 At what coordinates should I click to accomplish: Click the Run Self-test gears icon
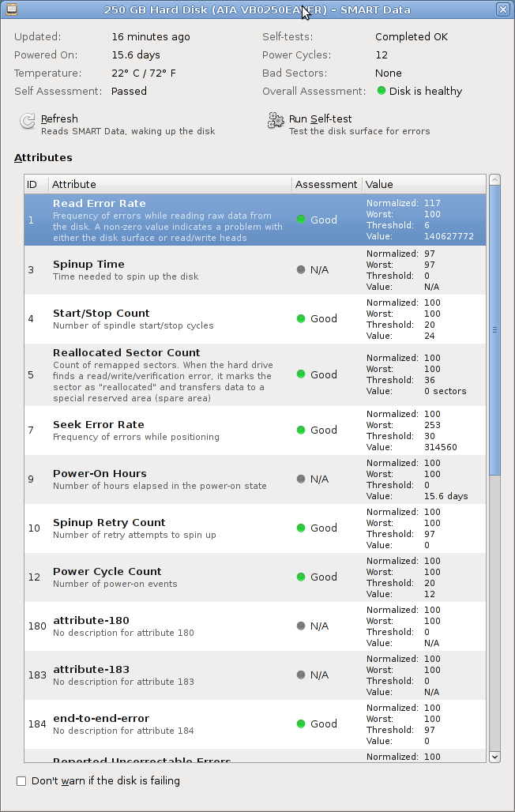click(276, 120)
